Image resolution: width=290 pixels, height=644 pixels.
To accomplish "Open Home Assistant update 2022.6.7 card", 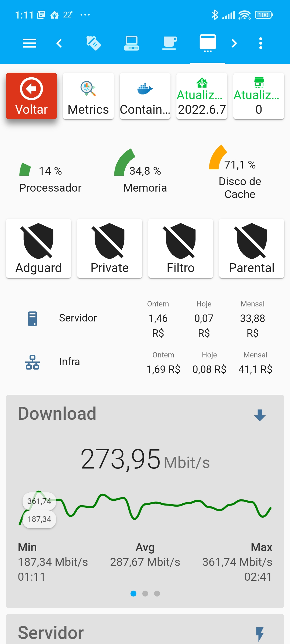I will point(202,96).
